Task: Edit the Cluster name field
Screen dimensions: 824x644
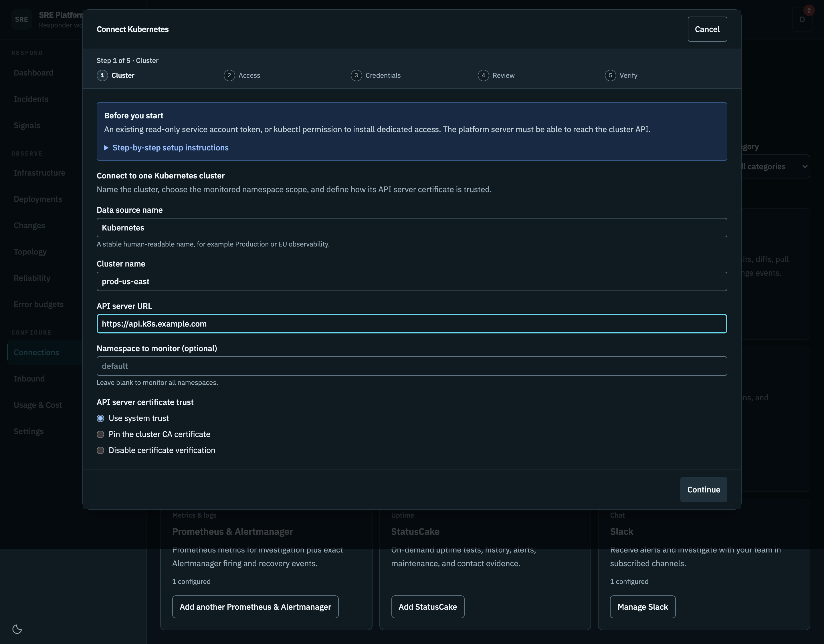Action: click(x=412, y=281)
